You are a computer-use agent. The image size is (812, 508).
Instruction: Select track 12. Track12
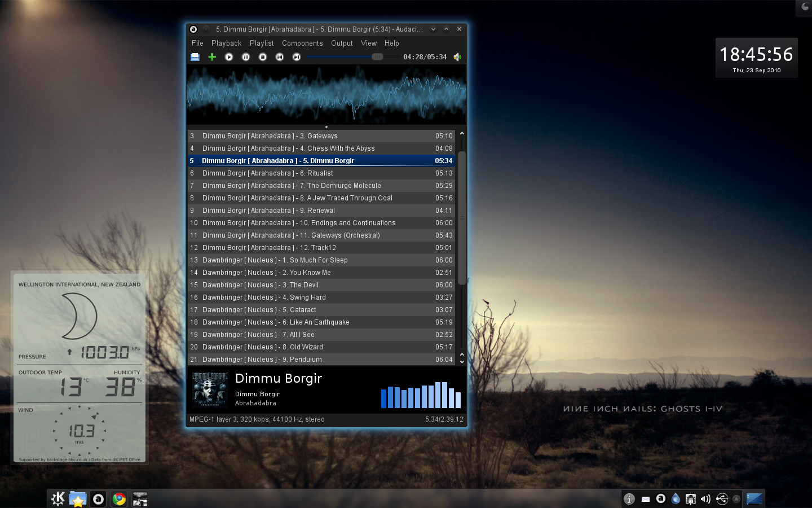[321, 248]
